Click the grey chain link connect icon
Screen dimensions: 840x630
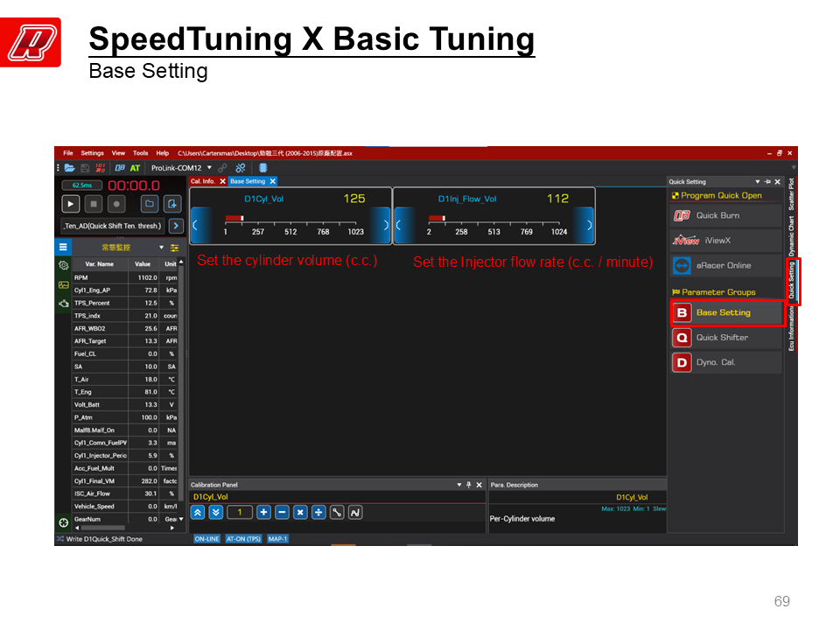[222, 168]
